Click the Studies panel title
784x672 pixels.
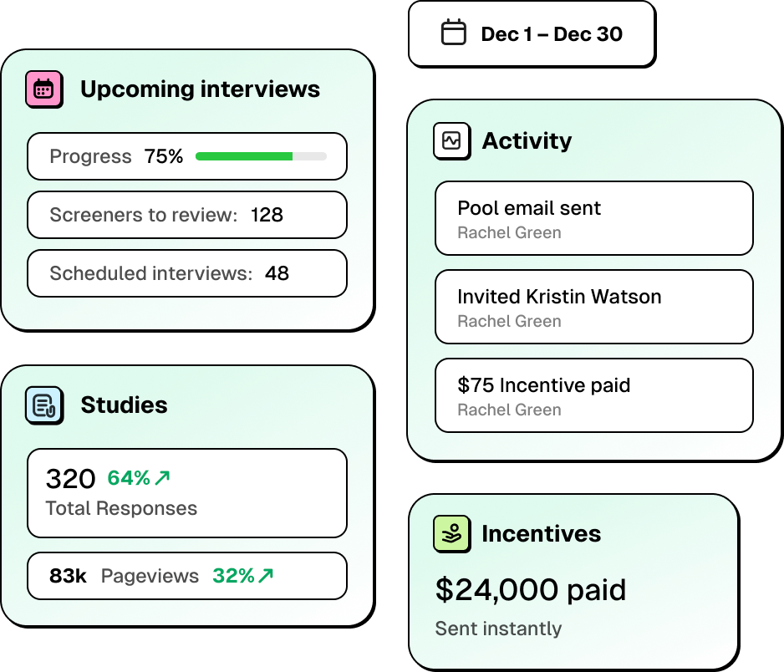point(124,405)
